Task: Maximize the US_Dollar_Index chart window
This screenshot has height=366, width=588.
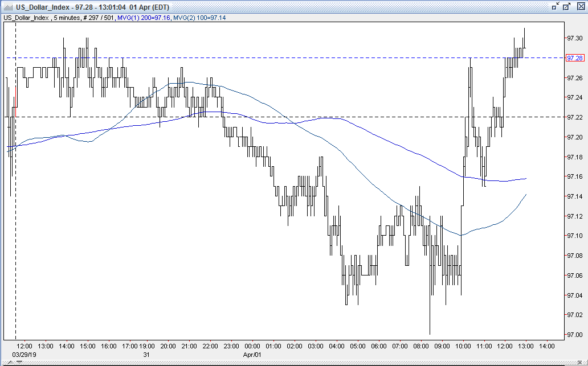Action: 566,6
